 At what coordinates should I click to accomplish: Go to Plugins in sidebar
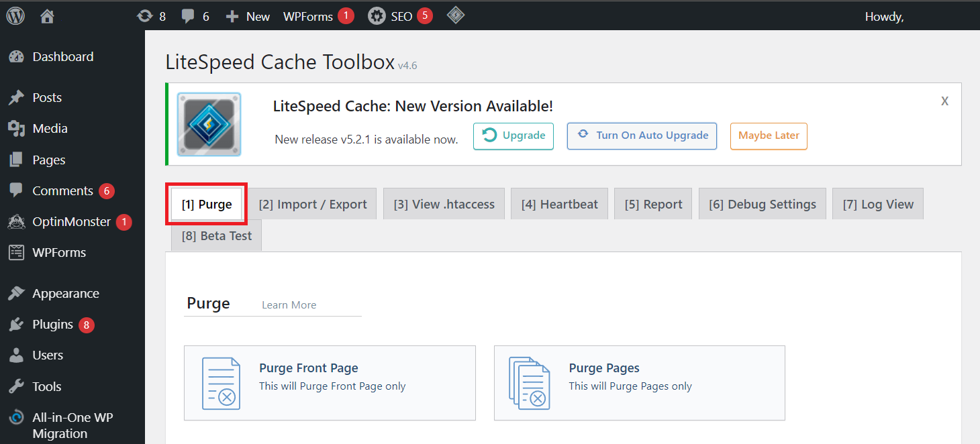52,325
